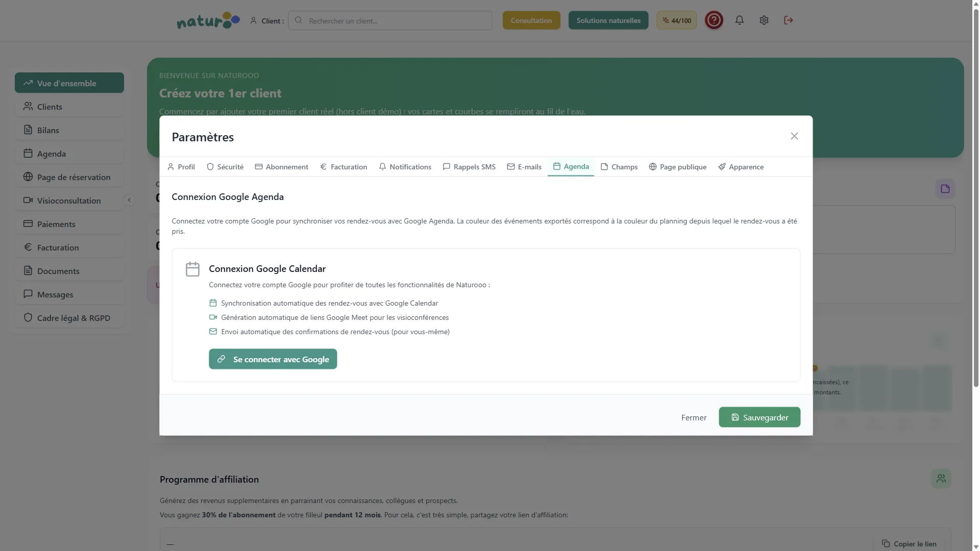The width and height of the screenshot is (980, 551).
Task: Click the credit card icon beside Paiements
Action: point(28,223)
